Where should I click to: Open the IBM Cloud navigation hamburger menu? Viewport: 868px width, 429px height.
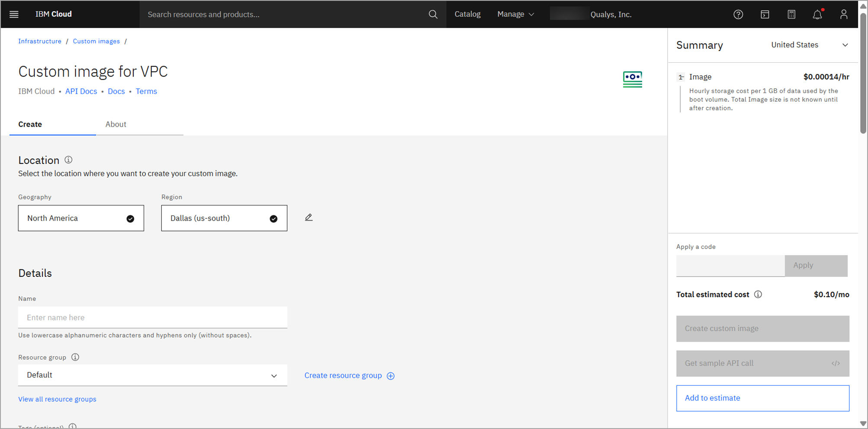(x=14, y=14)
